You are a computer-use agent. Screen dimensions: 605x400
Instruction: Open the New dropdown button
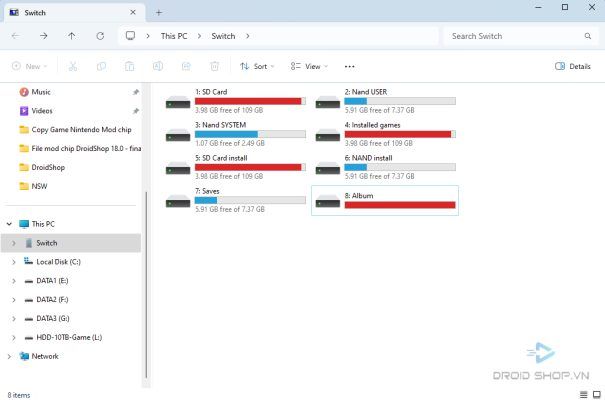point(30,66)
